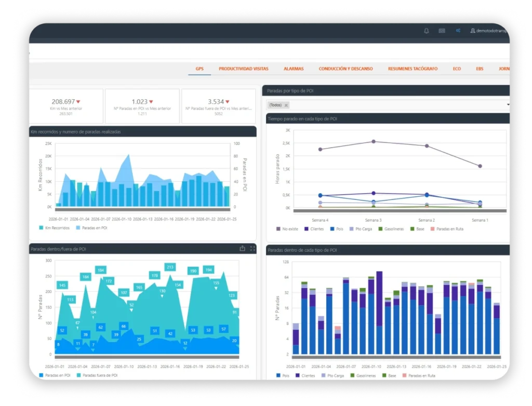Toggle Paradas en POI legend in km chart

click(x=91, y=228)
